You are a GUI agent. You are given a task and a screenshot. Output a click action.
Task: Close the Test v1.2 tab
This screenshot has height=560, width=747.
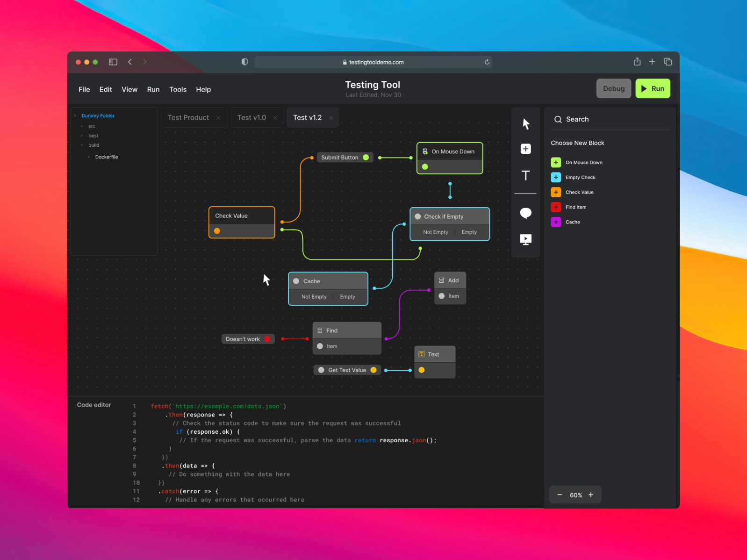[331, 118]
